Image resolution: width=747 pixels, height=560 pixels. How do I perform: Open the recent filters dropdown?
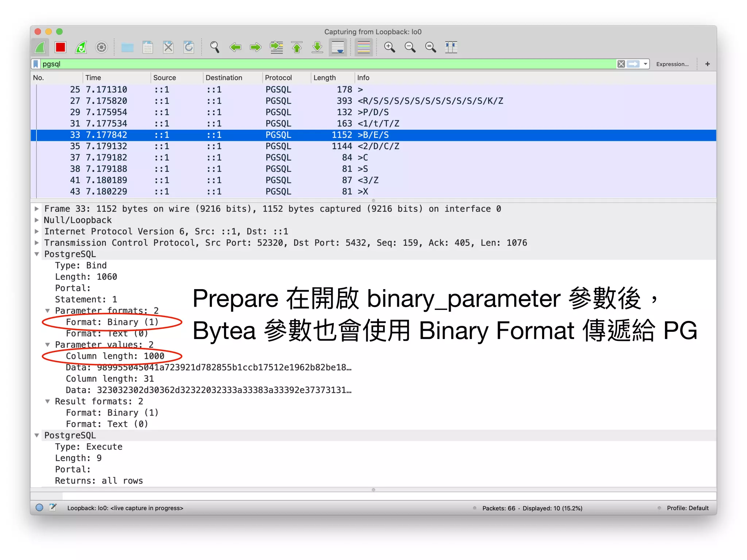click(x=645, y=64)
